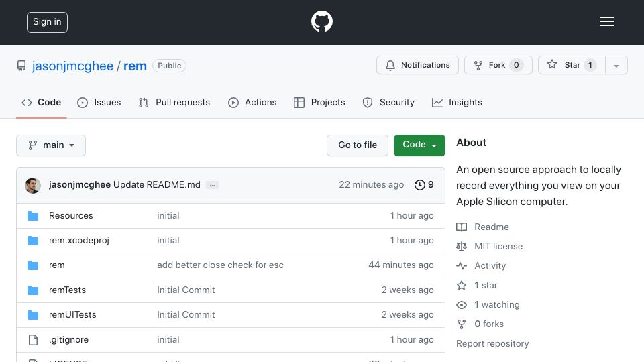The width and height of the screenshot is (644, 362).
Task: Open the rem folder link
Action: point(56,265)
